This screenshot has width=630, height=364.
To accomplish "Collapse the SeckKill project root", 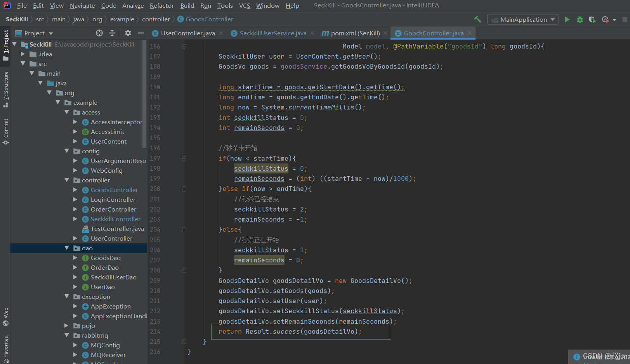I will [14, 44].
